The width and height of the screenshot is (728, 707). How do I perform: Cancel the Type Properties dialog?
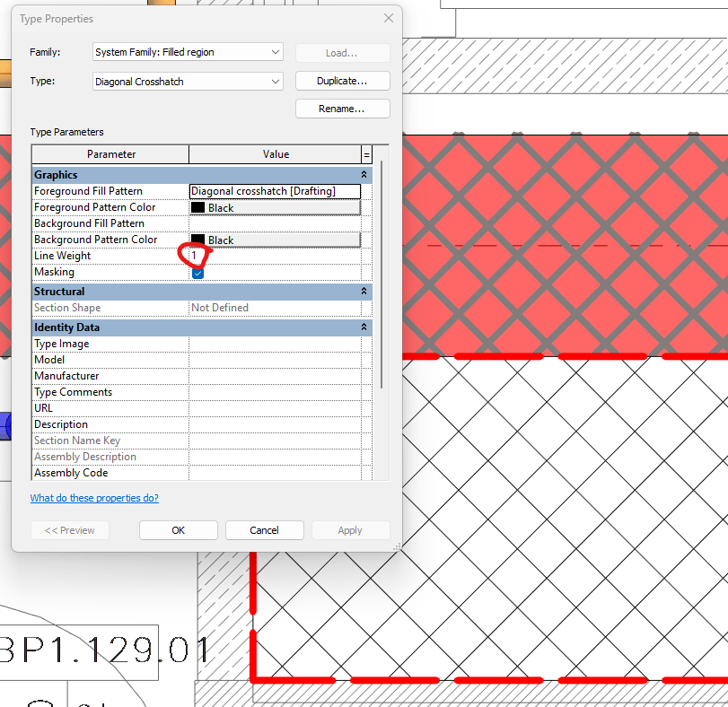pyautogui.click(x=264, y=529)
